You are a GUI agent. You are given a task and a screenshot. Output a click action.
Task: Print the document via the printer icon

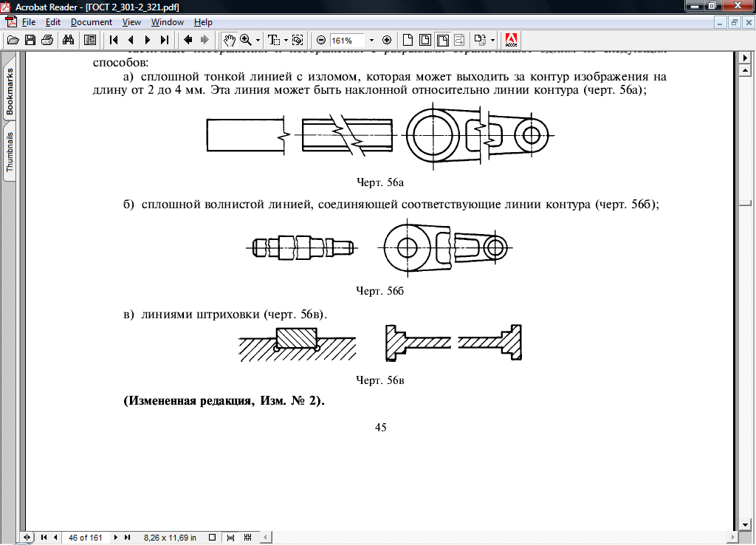[x=47, y=40]
